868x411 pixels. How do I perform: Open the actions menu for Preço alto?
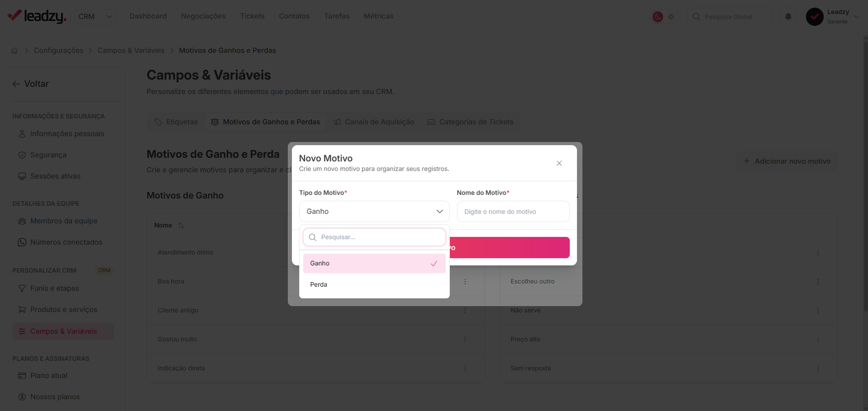(x=818, y=340)
